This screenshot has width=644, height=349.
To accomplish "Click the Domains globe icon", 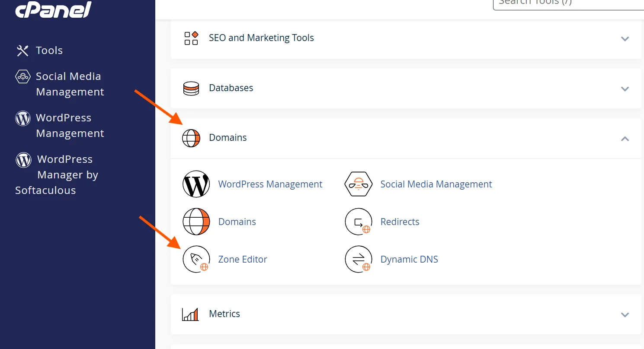I will pyautogui.click(x=196, y=222).
